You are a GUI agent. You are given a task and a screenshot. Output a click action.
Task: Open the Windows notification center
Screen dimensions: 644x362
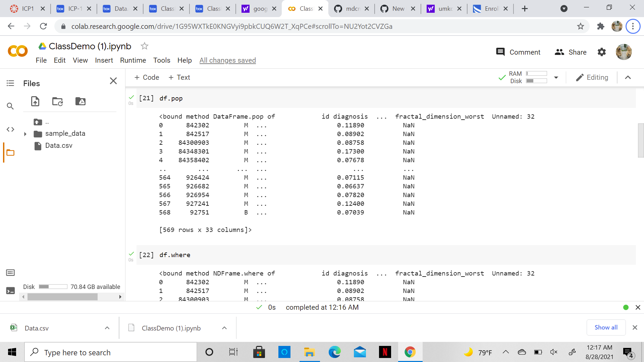(628, 353)
